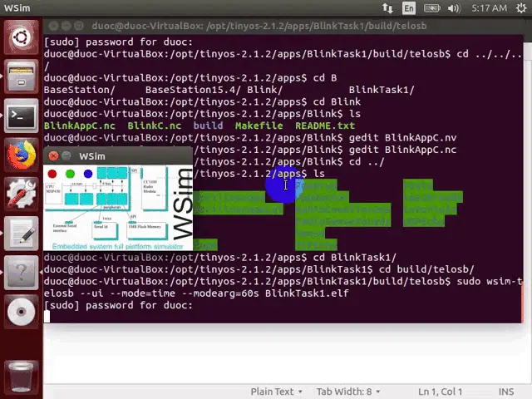Image resolution: width=532 pixels, height=399 pixels.
Task: Click the red LED in WSim
Action: (x=52, y=174)
